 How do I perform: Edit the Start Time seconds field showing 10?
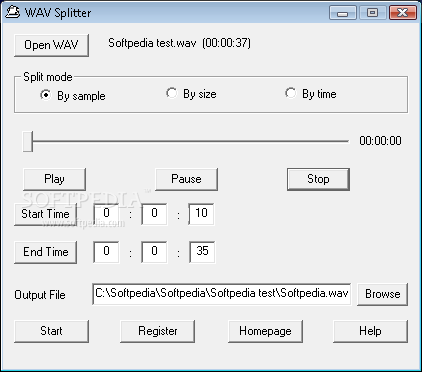tap(201, 214)
